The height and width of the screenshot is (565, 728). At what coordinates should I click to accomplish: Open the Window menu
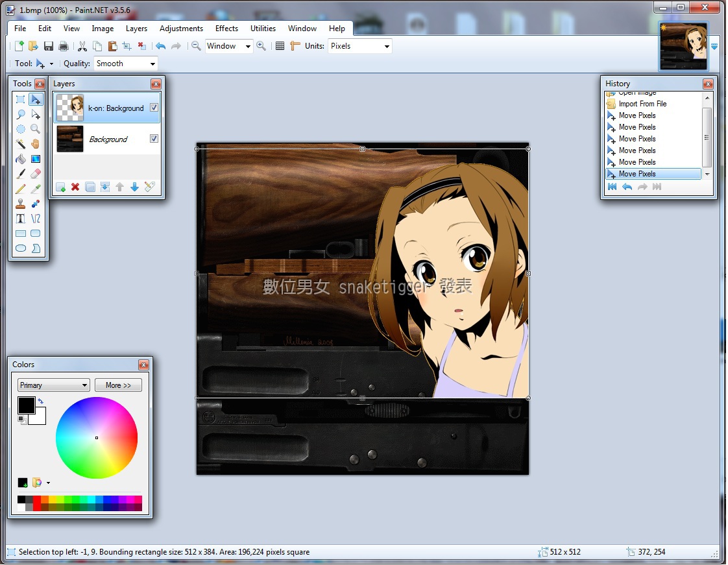(x=302, y=29)
